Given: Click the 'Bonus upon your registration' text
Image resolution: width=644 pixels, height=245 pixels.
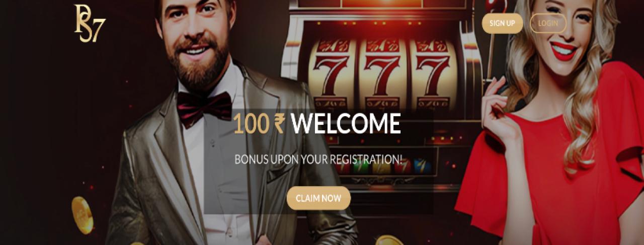Looking at the screenshot, I should [319, 160].
